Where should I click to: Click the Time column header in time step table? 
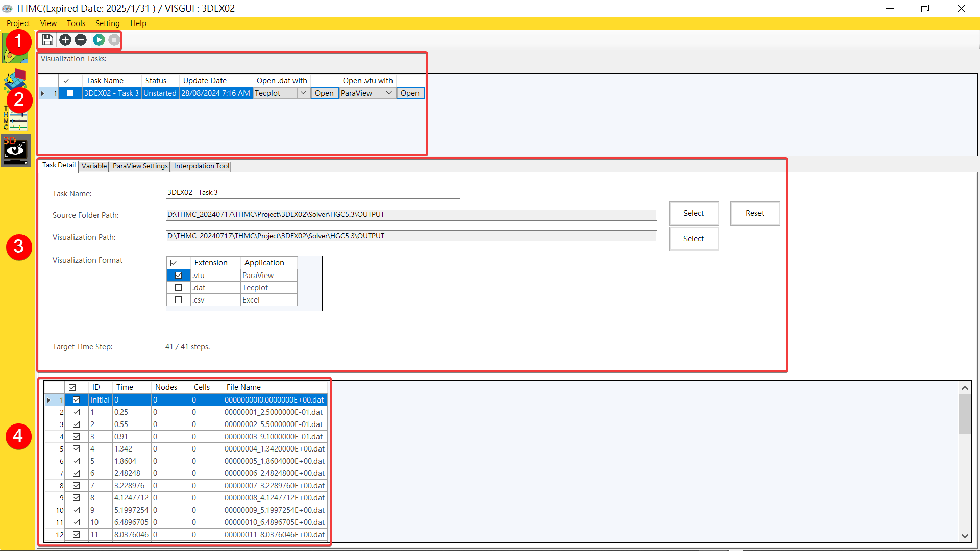coord(132,387)
